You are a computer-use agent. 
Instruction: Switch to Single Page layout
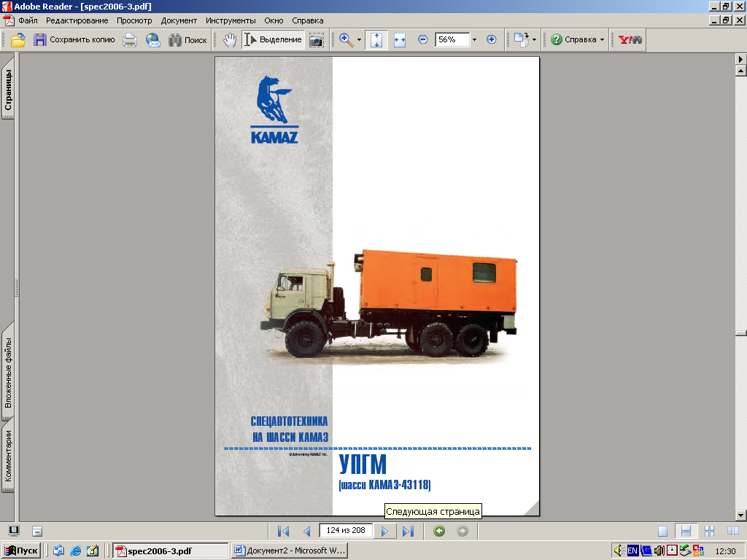coord(662,531)
